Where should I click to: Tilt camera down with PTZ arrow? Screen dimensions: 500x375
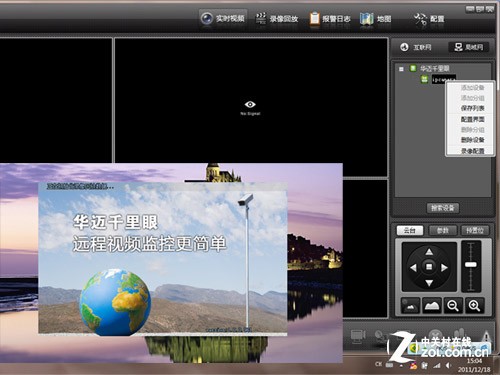tap(429, 283)
